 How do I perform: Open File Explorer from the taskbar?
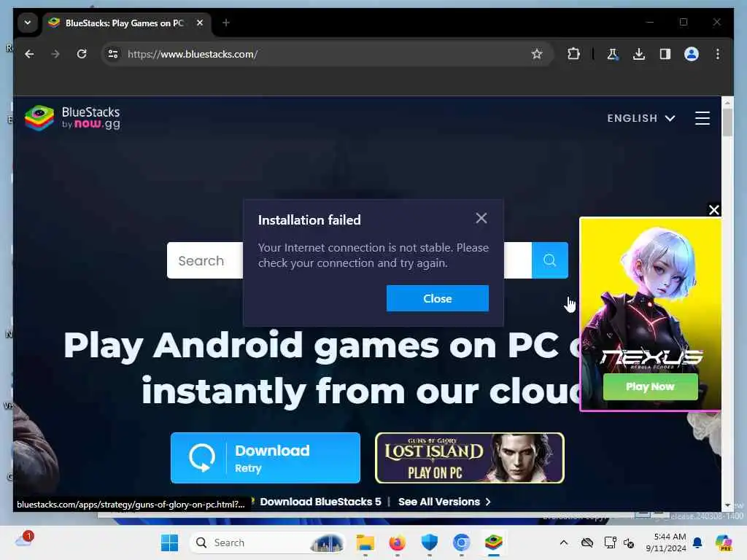tap(365, 542)
